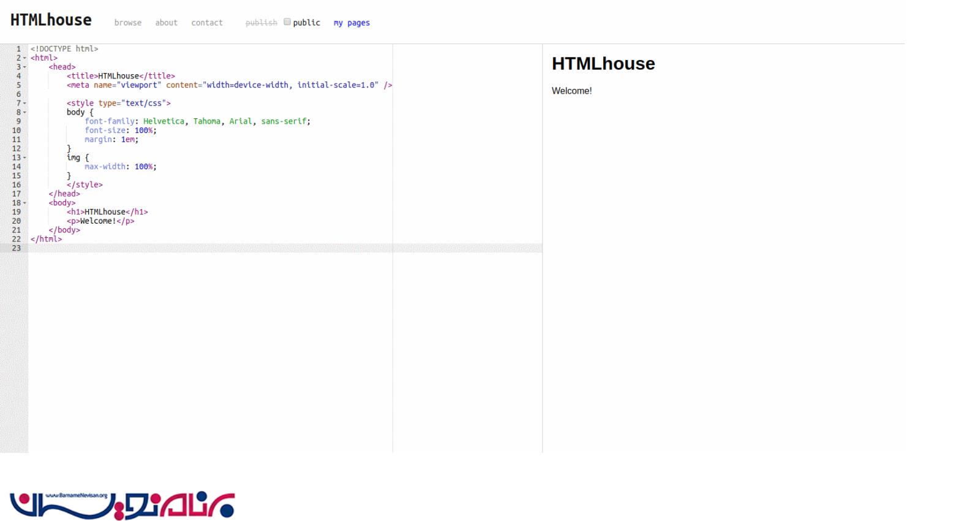Click the BarnameNevisan logo image
The image size is (980, 521).
[x=122, y=505]
